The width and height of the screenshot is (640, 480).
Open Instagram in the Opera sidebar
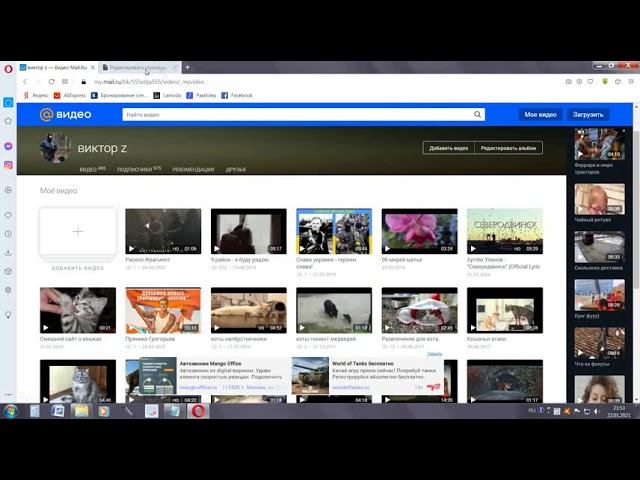[8, 165]
